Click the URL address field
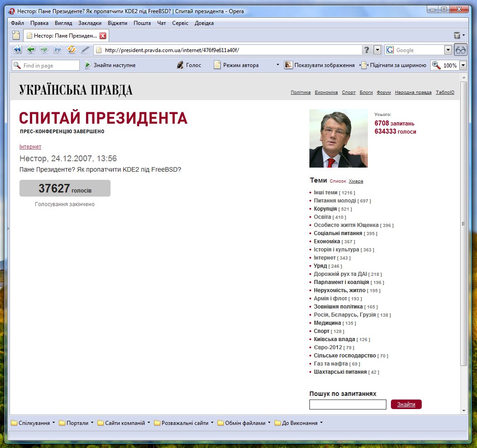Screen dimensions: 477x448 227,50
